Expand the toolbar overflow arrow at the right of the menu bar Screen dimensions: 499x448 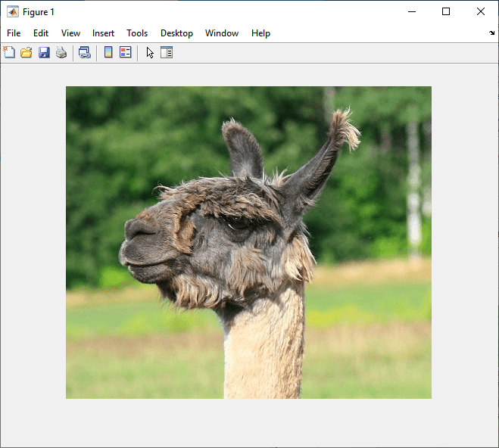coord(491,33)
